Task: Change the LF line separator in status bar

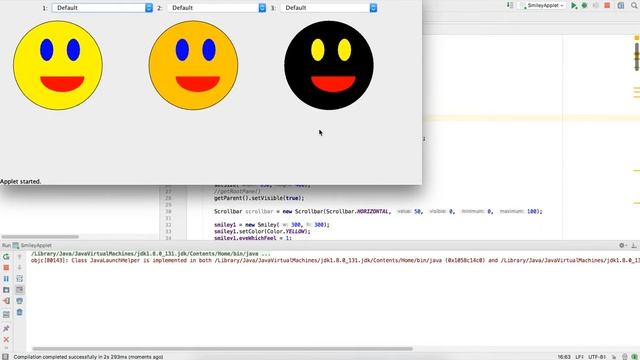Action: click(x=579, y=357)
